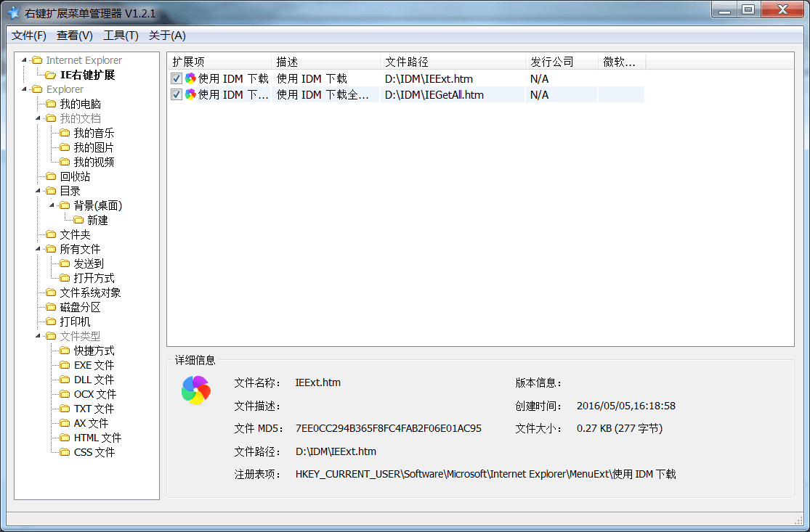Click the folder icon beside 我的电脑
Screen dimensions: 810x532
pyautogui.click(x=51, y=104)
